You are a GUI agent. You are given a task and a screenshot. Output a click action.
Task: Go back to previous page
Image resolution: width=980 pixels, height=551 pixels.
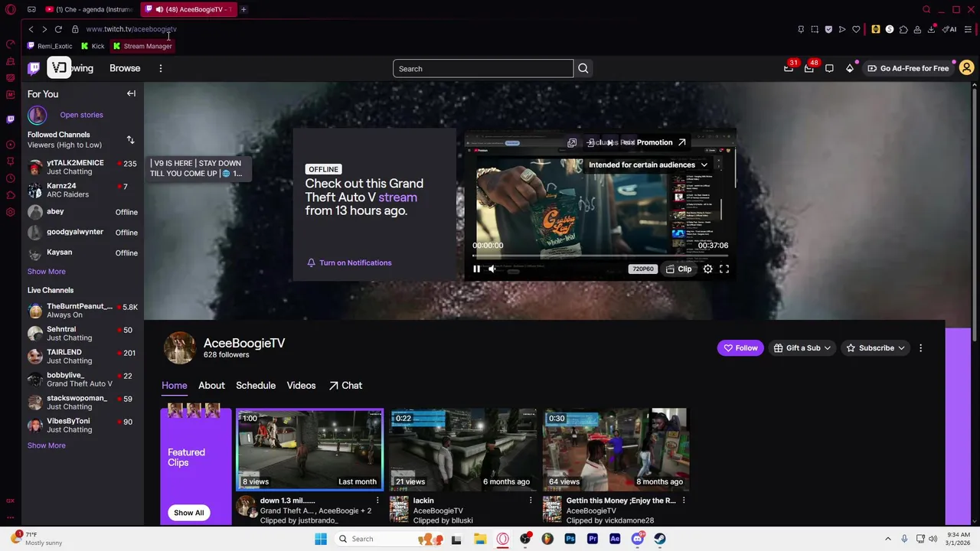coord(31,29)
